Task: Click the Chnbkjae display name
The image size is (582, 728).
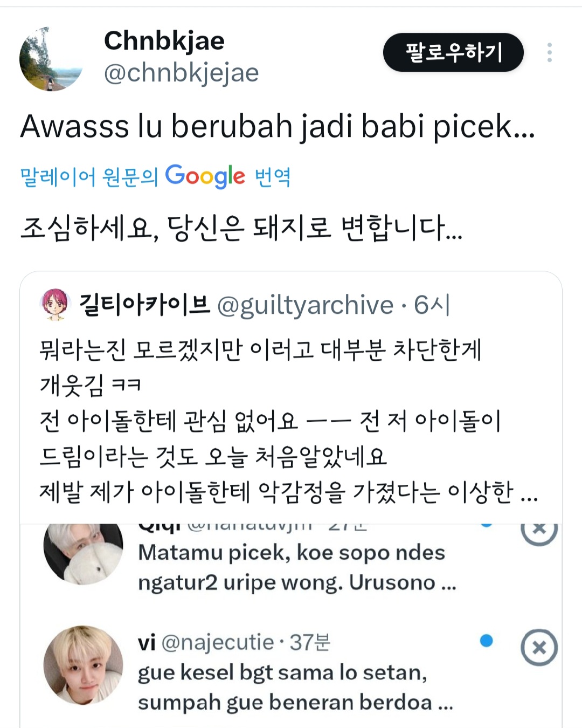Action: (x=164, y=40)
